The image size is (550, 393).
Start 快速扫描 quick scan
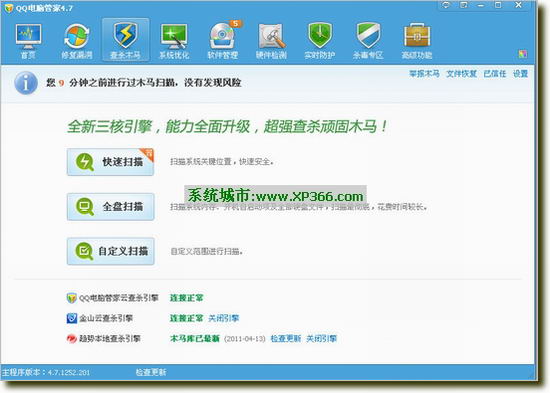110,162
